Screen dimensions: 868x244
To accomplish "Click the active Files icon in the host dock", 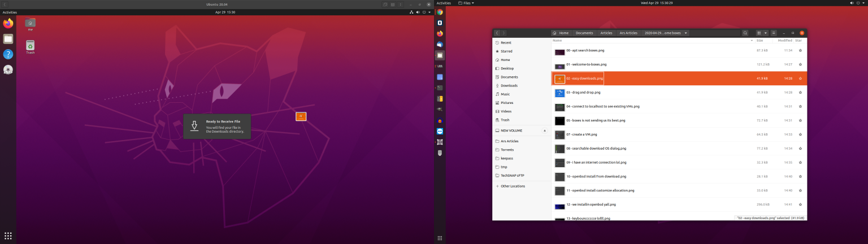I will pos(440,55).
